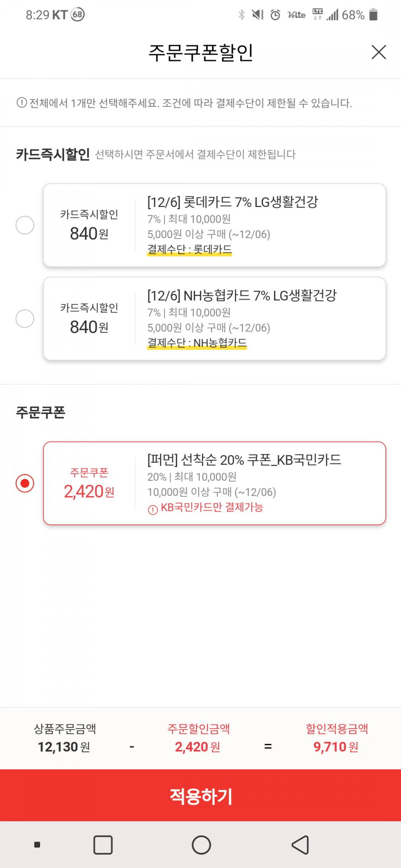Tap the Android home circle icon
Image resolution: width=401 pixels, height=868 pixels.
[201, 845]
